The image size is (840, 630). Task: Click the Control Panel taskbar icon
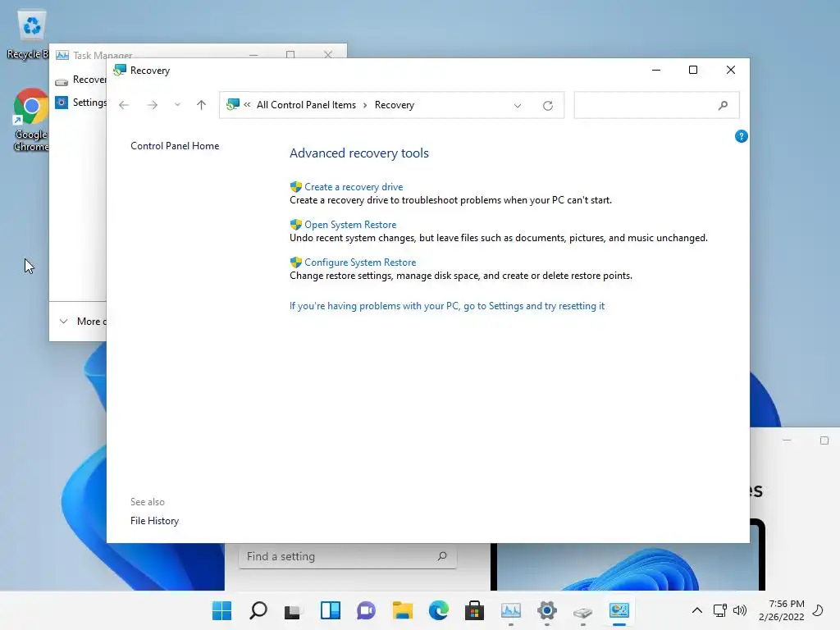(x=619, y=610)
